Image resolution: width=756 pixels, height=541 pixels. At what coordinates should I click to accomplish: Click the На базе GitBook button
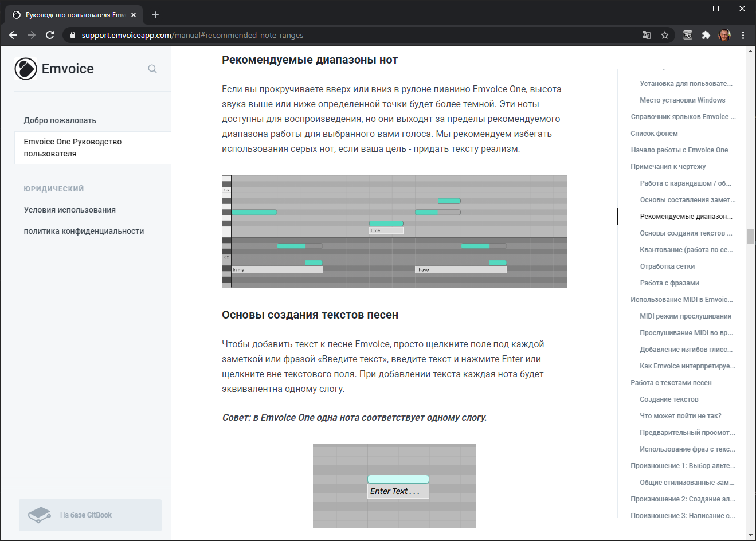[x=90, y=515]
